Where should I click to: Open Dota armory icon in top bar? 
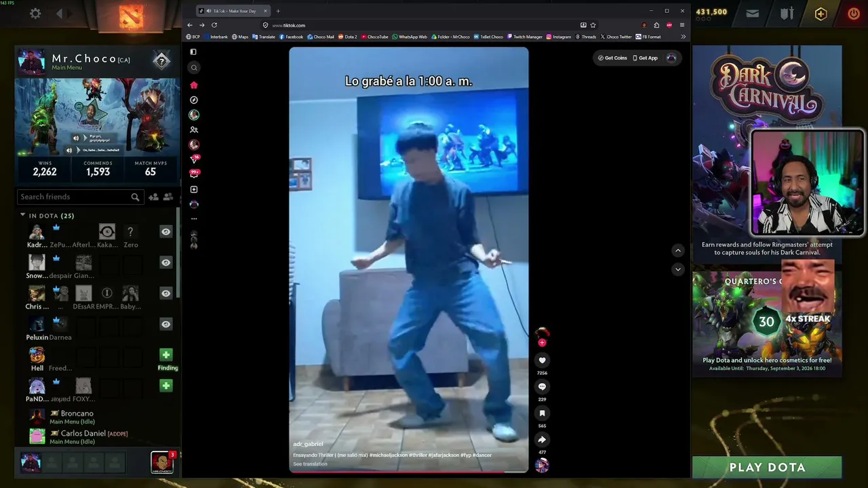[787, 14]
